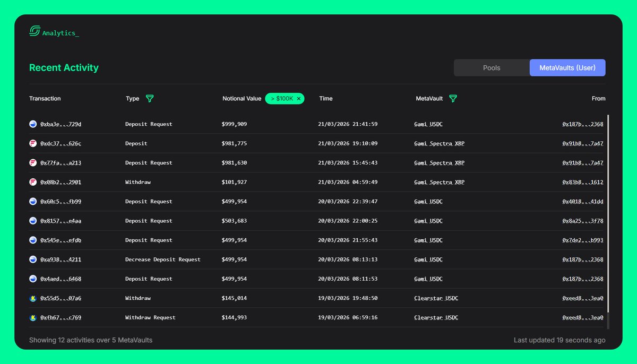Open address 0x83b8...1612

tap(583, 182)
